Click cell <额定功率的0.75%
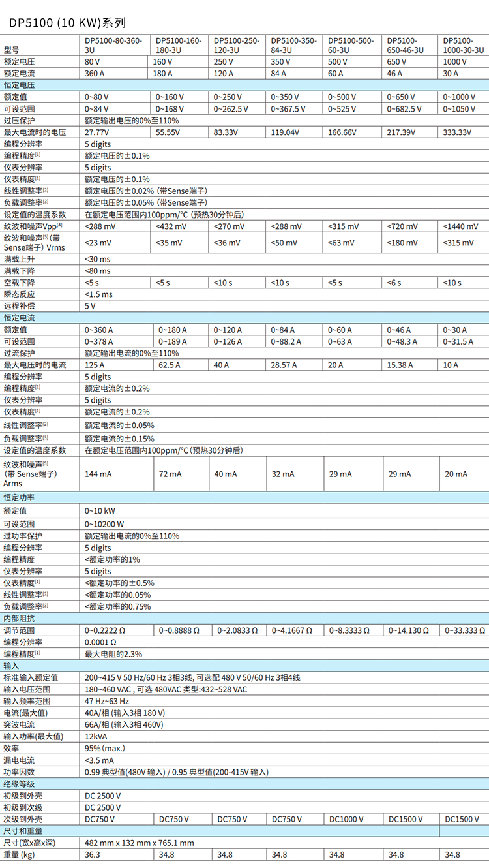 117,606
